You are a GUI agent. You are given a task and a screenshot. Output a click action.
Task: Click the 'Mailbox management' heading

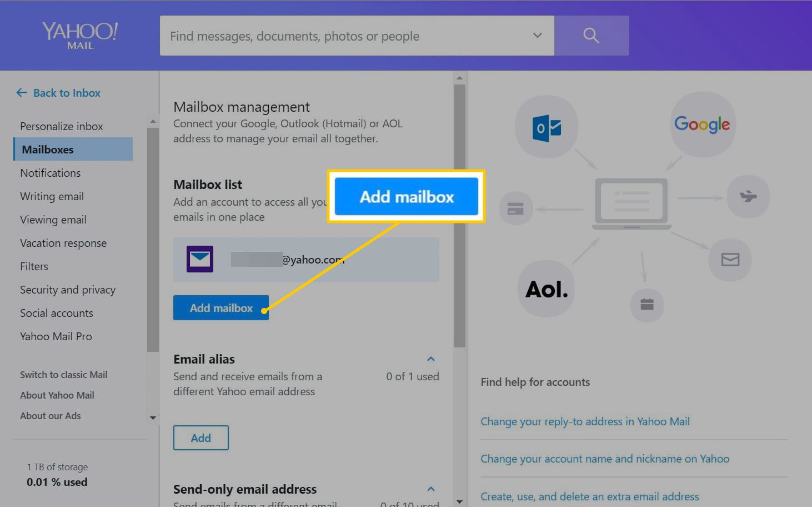coord(242,107)
